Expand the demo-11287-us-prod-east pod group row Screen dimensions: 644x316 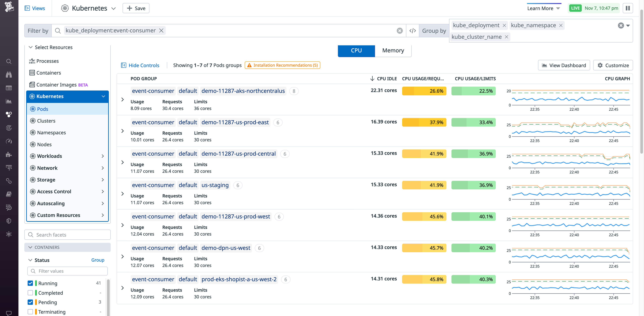coord(122,131)
